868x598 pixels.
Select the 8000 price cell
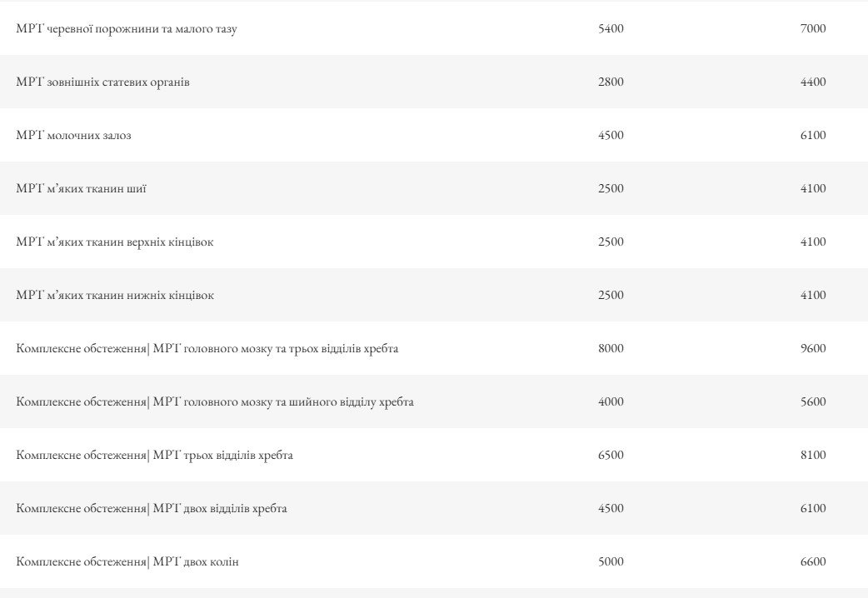coord(611,349)
